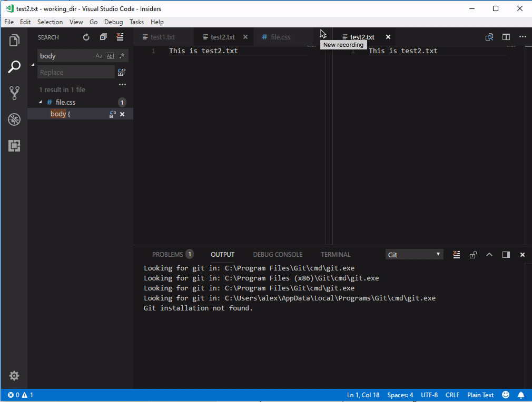The image size is (532, 402).
Task: Close test2.txt tab in left editor group
Action: tap(245, 37)
